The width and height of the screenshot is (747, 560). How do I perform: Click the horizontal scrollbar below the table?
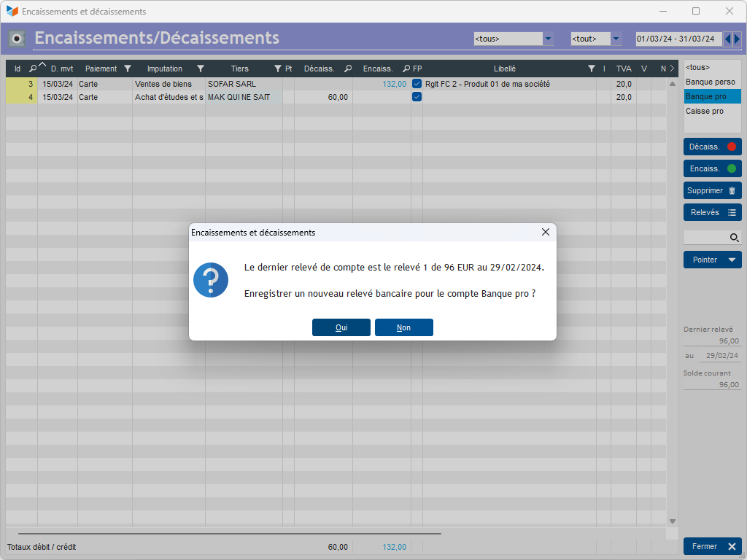point(229,534)
